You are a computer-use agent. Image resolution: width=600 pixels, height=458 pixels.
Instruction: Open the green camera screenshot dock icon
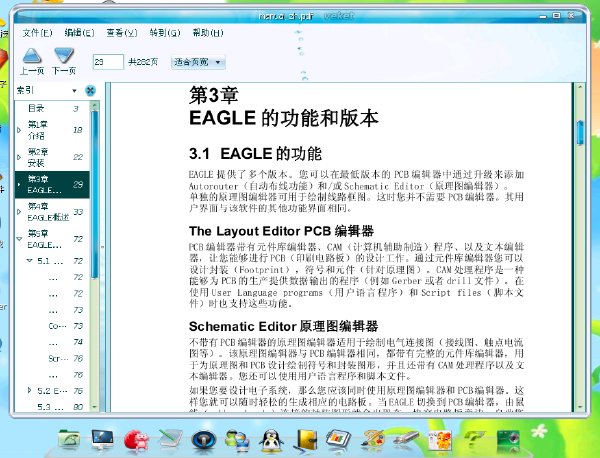pyautogui.click(x=508, y=440)
